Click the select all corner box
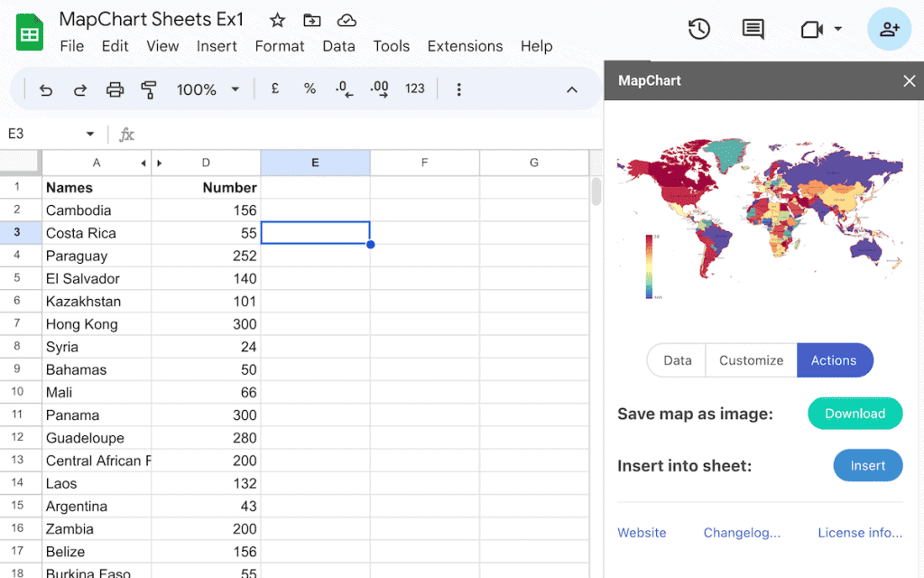The height and width of the screenshot is (578, 924). pos(21,163)
